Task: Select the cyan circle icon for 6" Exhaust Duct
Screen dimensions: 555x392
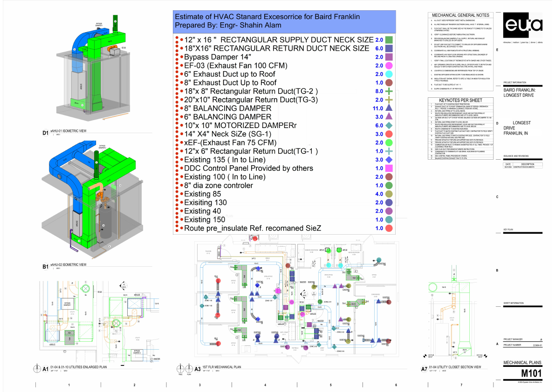Action: coord(389,74)
